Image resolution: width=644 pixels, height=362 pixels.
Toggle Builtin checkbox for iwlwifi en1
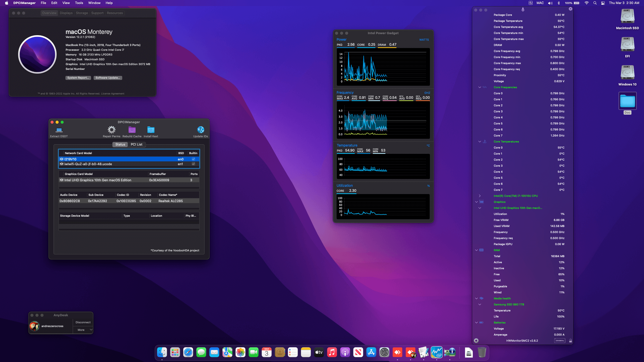(193, 164)
